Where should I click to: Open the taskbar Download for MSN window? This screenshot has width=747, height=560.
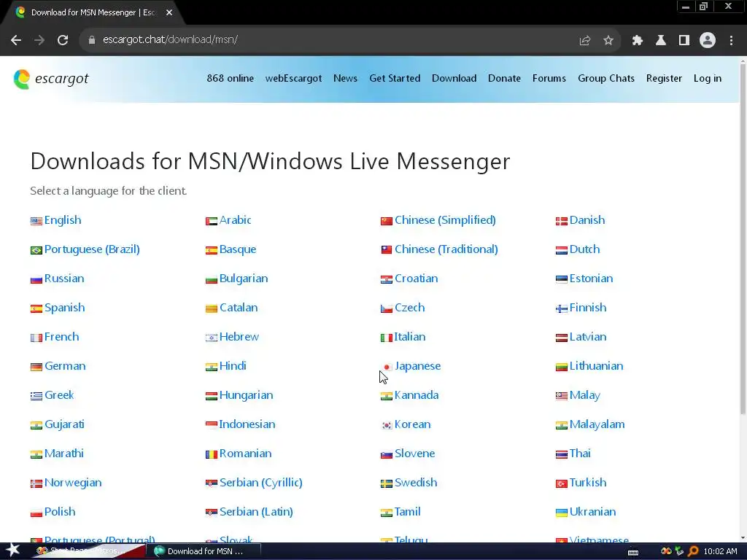204,551
